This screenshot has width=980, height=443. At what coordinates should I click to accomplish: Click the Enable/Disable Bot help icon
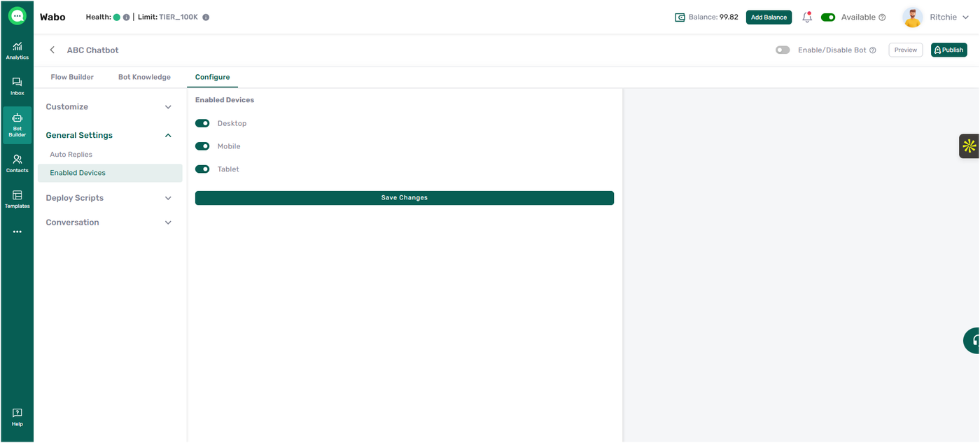872,50
